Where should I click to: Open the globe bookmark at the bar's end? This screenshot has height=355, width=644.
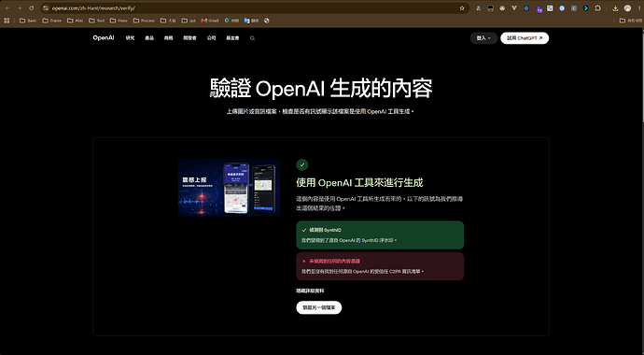tap(267, 21)
